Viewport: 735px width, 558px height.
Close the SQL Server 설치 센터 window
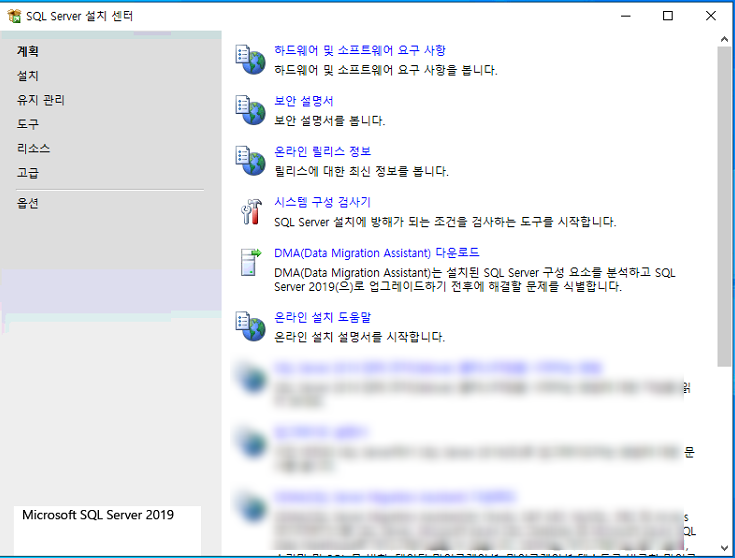pyautogui.click(x=711, y=16)
